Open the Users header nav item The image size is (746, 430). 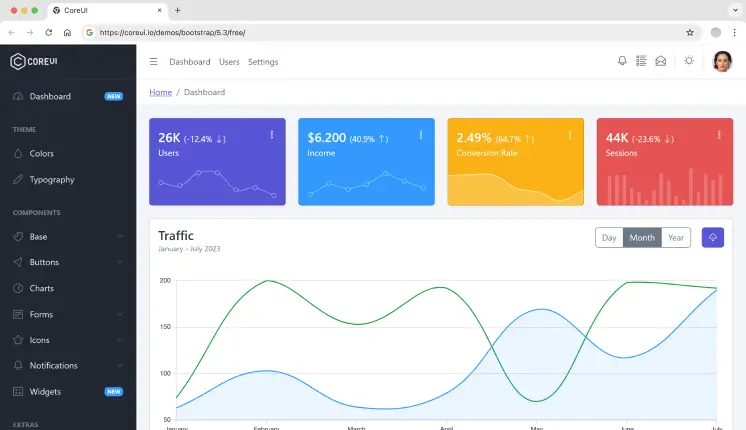coord(229,62)
